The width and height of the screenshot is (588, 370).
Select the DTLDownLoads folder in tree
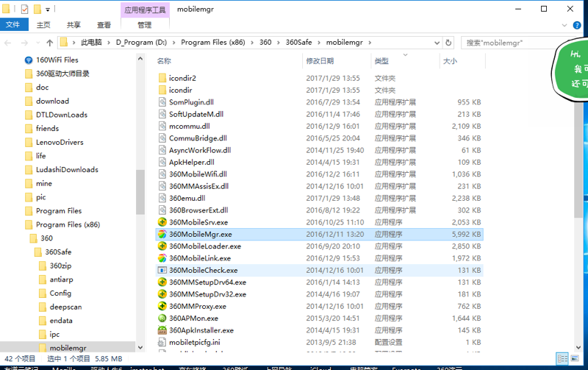[62, 115]
